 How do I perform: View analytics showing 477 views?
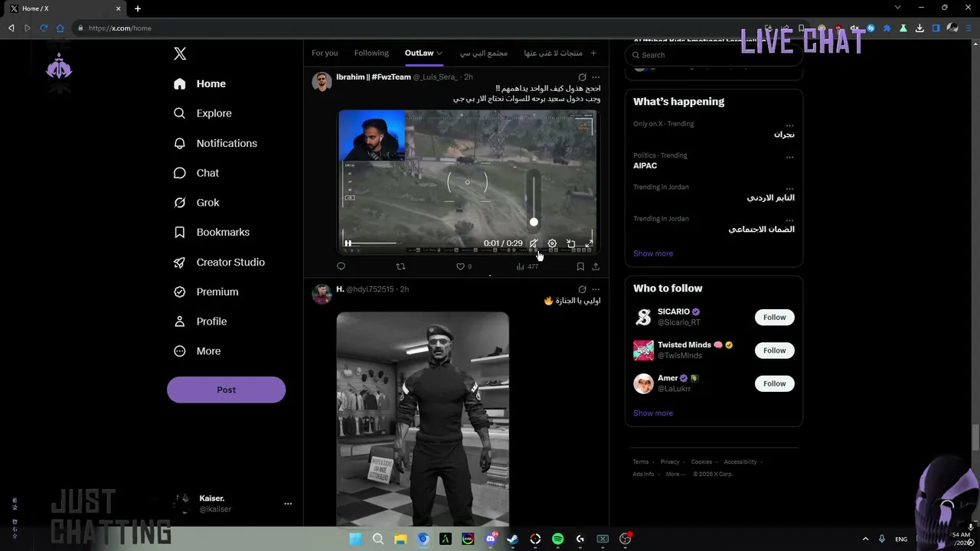[528, 266]
